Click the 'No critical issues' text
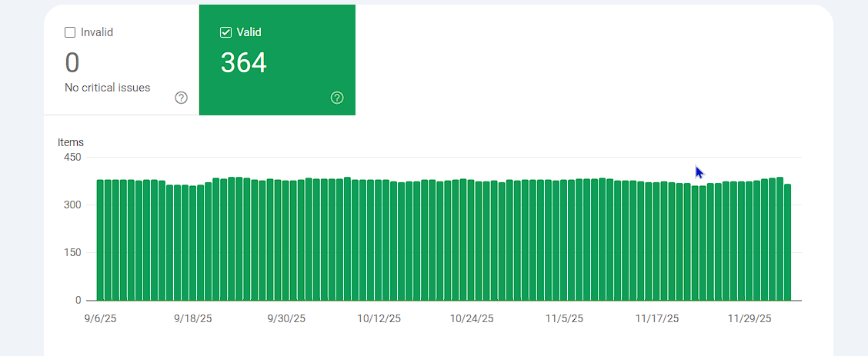This screenshot has width=868, height=356. (x=108, y=88)
